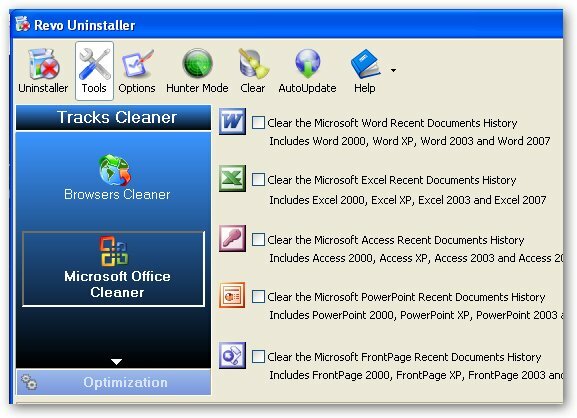Click text 'Includes Excel 2000, Excel XP, Excel 2003 and Excel 2007'
577x418 pixels.
(407, 200)
